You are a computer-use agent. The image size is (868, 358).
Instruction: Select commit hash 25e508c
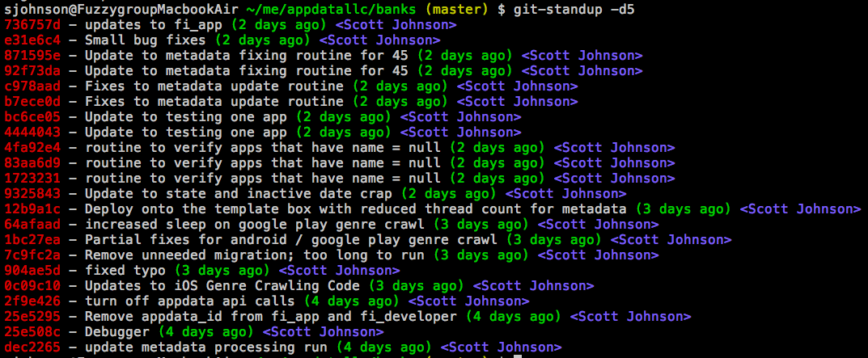coord(32,332)
